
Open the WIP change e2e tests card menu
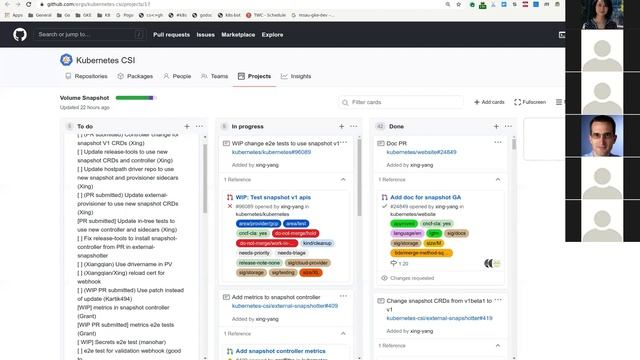(x=344, y=142)
